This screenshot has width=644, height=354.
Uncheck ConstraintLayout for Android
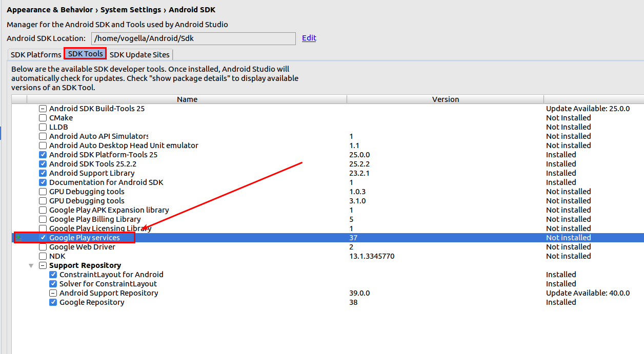pyautogui.click(x=53, y=275)
